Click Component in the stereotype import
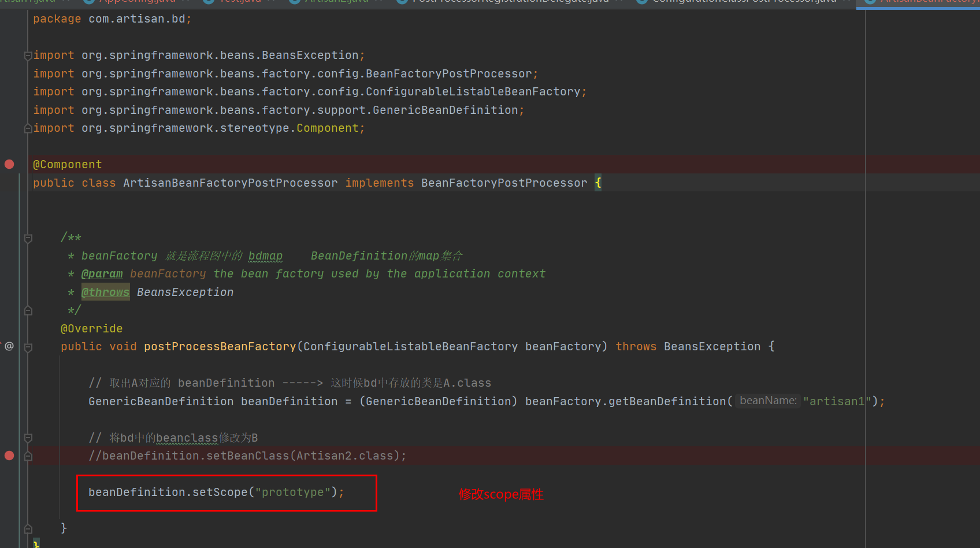The image size is (980, 548). tap(327, 128)
